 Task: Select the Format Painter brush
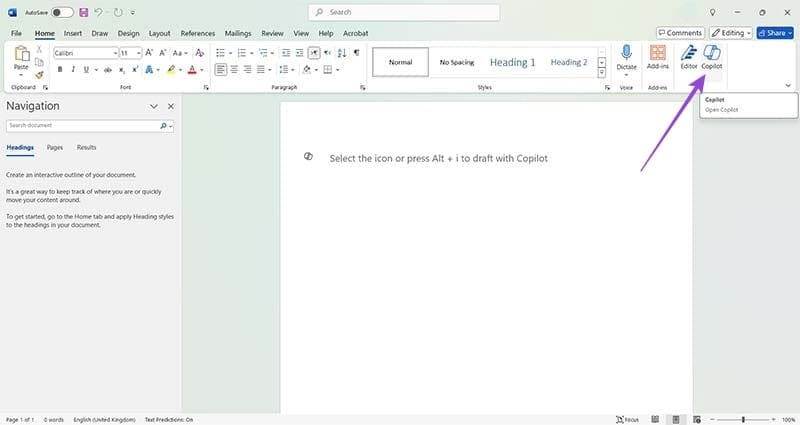pos(39,75)
